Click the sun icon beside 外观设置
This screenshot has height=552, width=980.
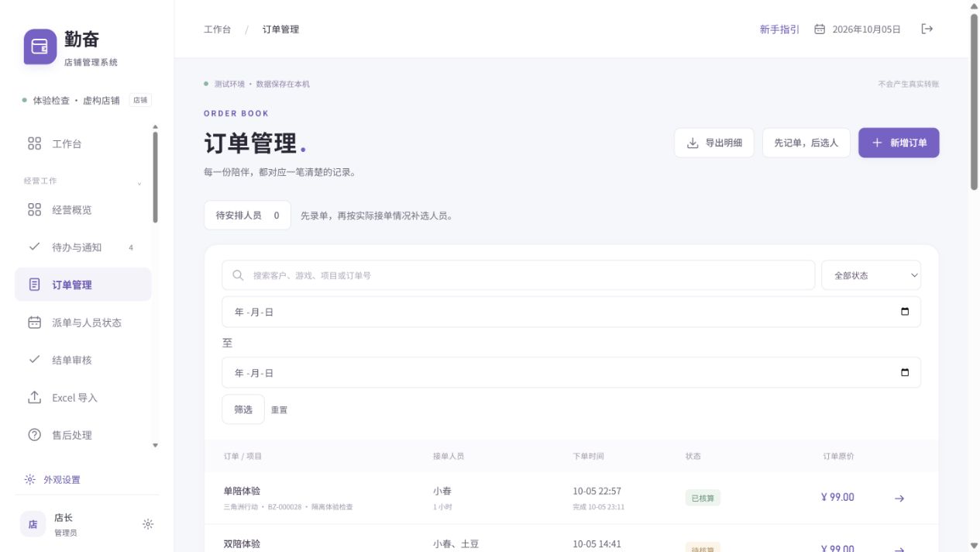coord(29,480)
